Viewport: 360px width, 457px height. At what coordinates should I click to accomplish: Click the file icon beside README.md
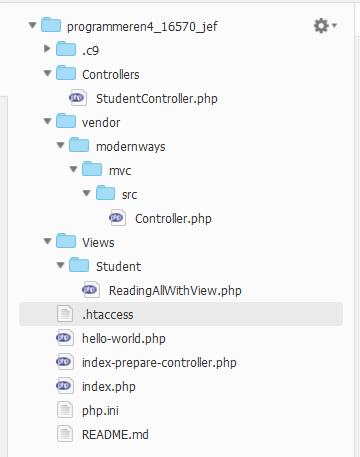65,434
